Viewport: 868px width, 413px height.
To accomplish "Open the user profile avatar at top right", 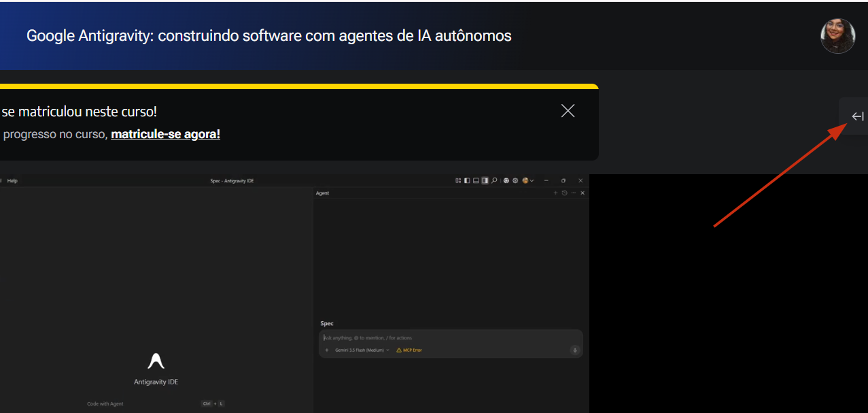I will [837, 36].
